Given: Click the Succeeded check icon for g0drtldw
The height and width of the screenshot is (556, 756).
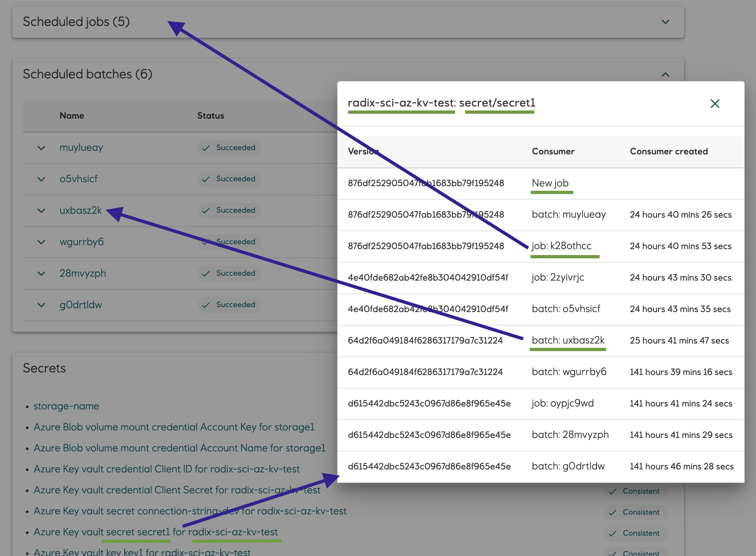Looking at the screenshot, I should 206,305.
